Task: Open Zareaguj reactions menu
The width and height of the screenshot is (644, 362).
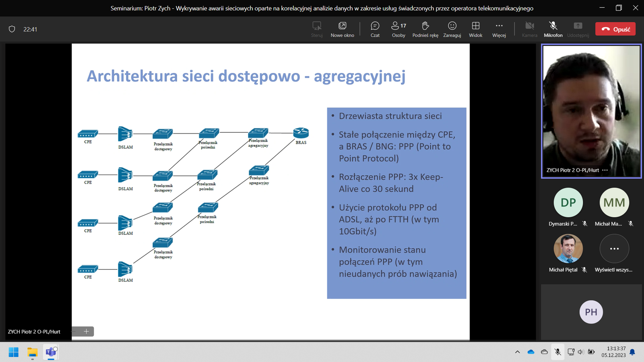Action: [452, 29]
